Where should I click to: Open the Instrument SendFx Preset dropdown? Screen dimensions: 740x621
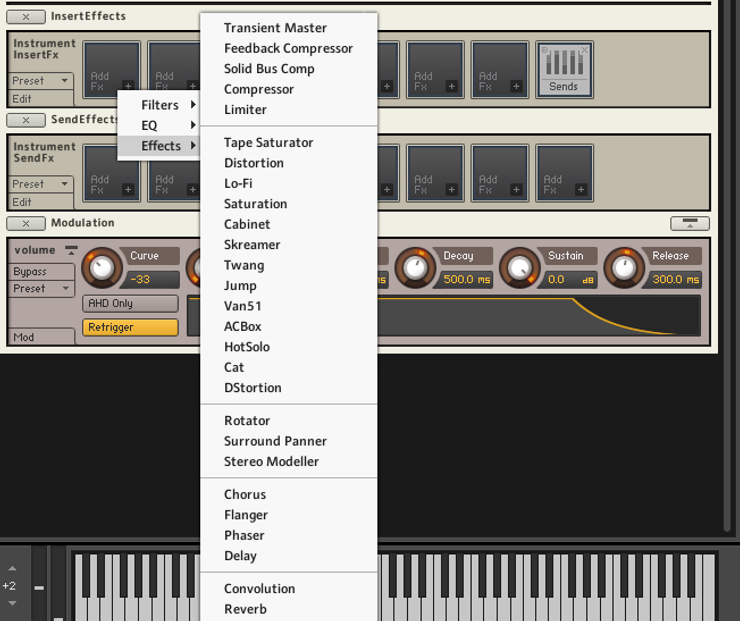41,184
